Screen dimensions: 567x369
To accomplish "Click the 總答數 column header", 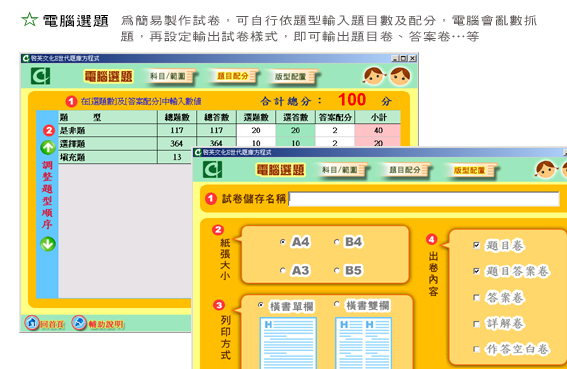I will coord(216,117).
